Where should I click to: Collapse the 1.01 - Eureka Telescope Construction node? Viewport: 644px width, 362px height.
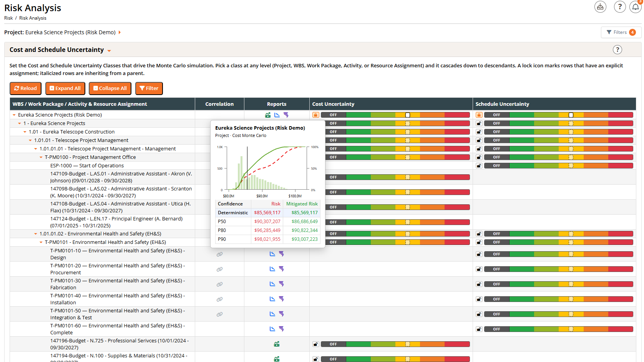25,132
